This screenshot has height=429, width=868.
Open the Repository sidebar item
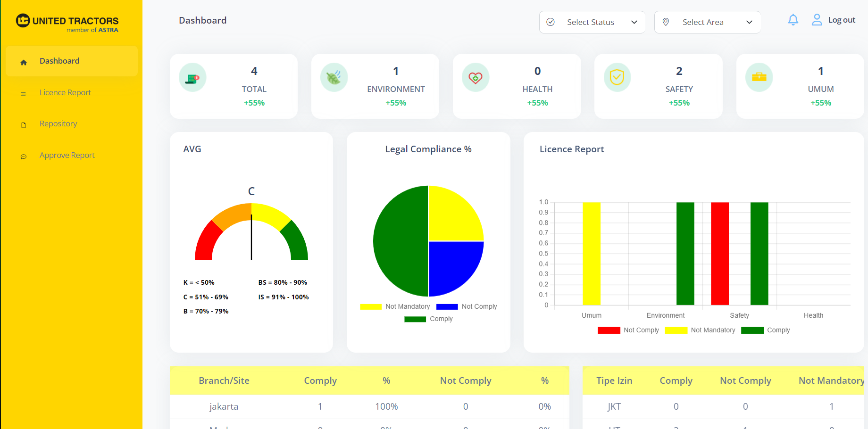[58, 124]
